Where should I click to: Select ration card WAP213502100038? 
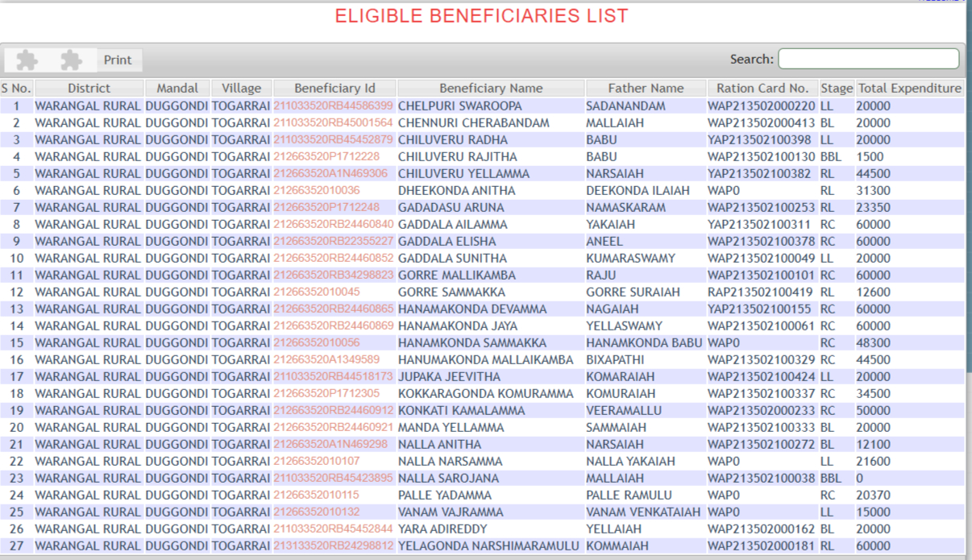click(x=762, y=478)
